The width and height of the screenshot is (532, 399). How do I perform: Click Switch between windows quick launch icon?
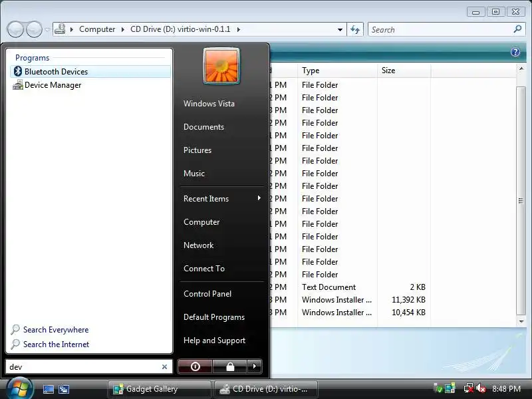pos(64,389)
